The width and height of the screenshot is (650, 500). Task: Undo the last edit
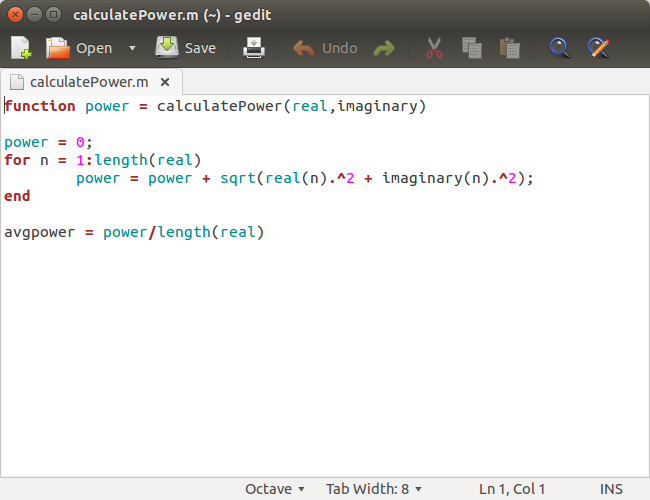pos(325,47)
